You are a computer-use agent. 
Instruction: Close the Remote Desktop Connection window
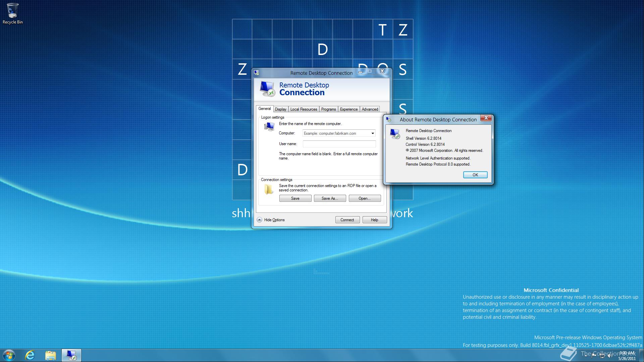click(382, 71)
